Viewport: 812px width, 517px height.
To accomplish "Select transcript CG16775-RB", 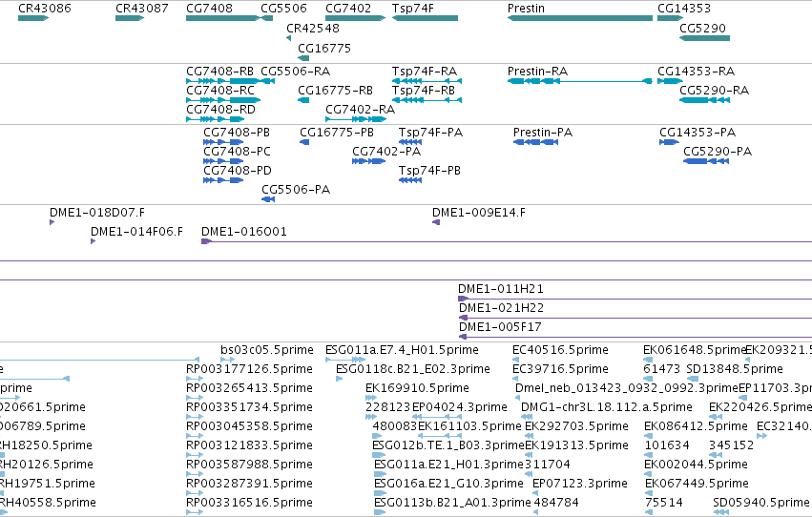I will tap(303, 100).
